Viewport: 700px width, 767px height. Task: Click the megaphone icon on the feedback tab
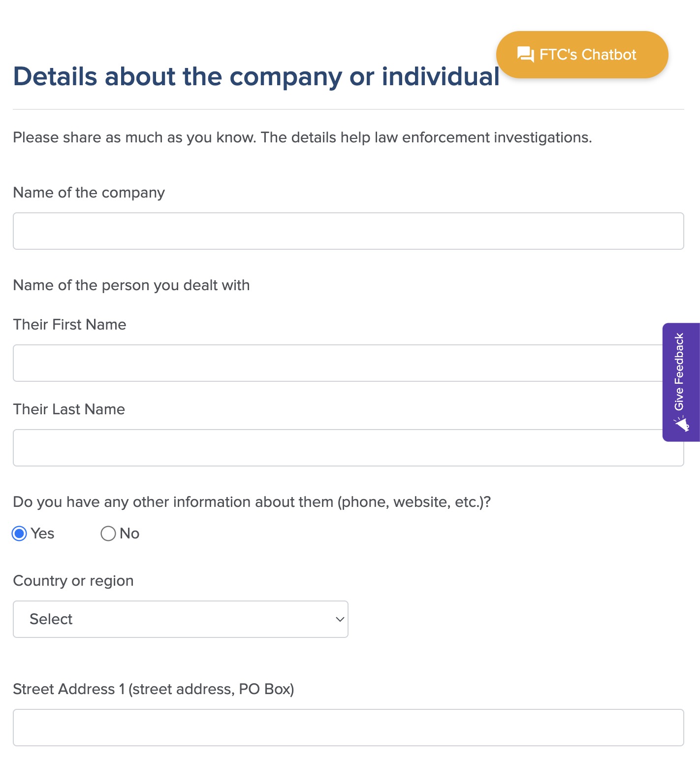[x=681, y=424]
